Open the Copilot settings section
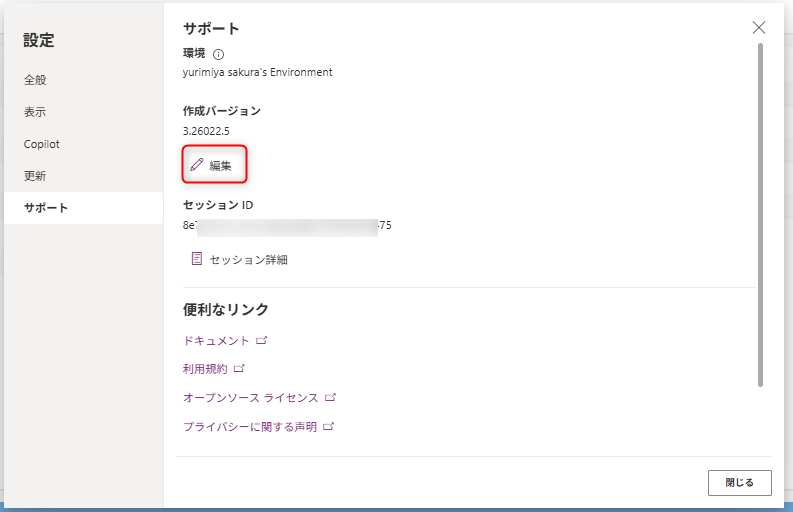Image resolution: width=793 pixels, height=512 pixels. point(41,144)
